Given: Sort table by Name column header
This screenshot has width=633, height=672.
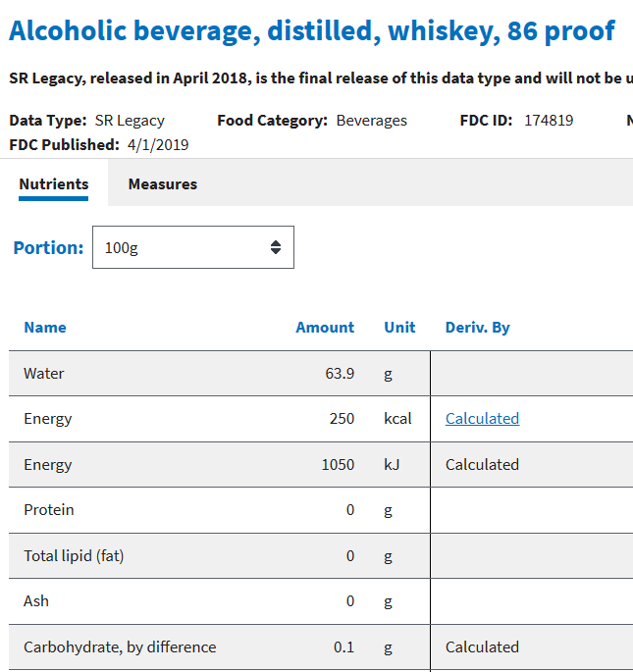Looking at the screenshot, I should 45,328.
